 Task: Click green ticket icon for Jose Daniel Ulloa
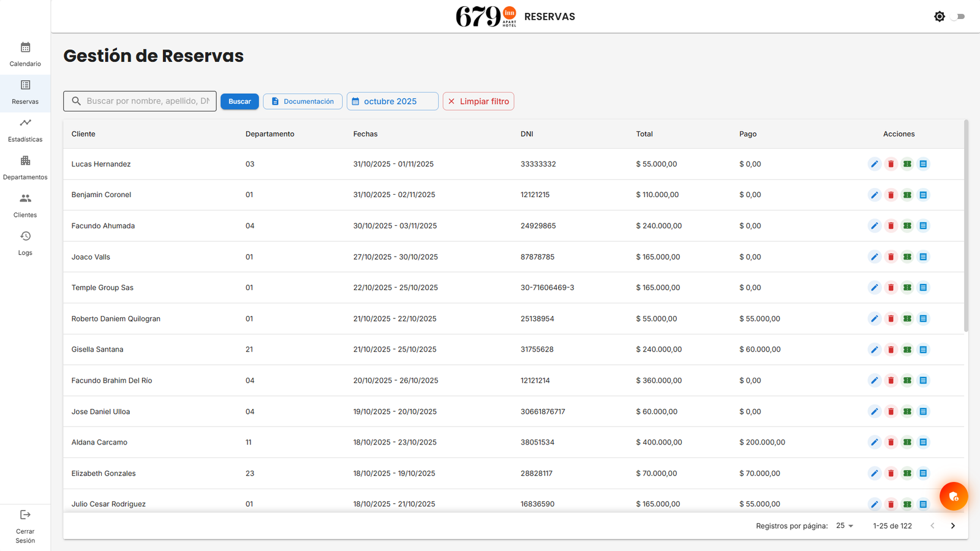907,411
